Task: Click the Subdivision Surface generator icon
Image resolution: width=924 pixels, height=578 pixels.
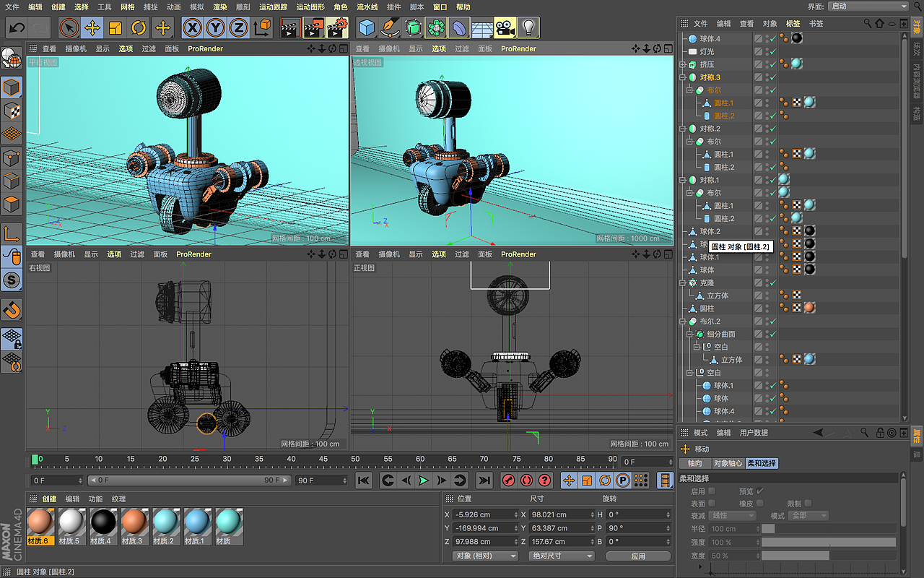Action: coord(411,27)
